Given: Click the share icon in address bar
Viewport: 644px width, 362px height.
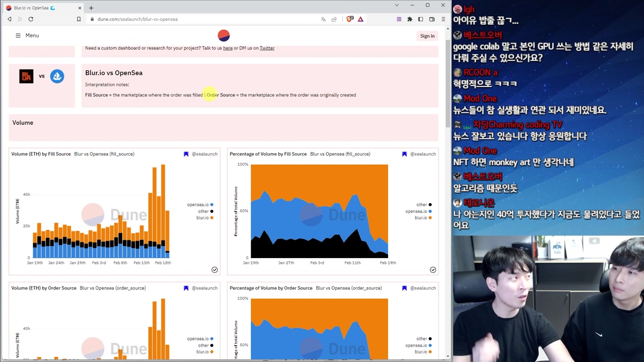Looking at the screenshot, I should (334, 19).
